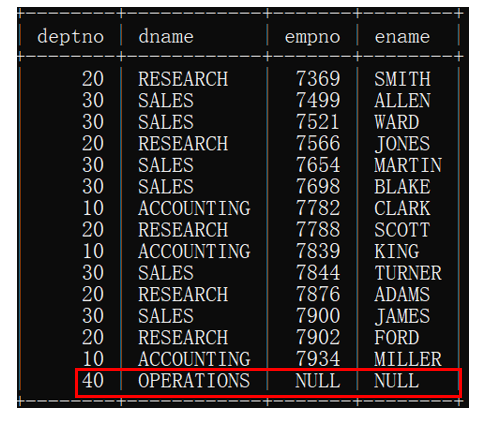Image resolution: width=486 pixels, height=422 pixels.
Task: Select the name MARTIN
Action: (408, 165)
